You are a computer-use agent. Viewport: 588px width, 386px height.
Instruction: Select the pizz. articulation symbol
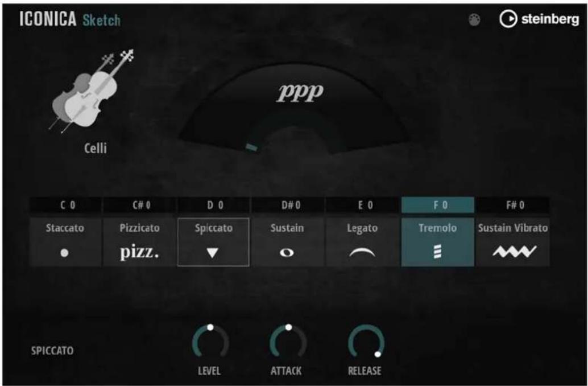tap(139, 252)
